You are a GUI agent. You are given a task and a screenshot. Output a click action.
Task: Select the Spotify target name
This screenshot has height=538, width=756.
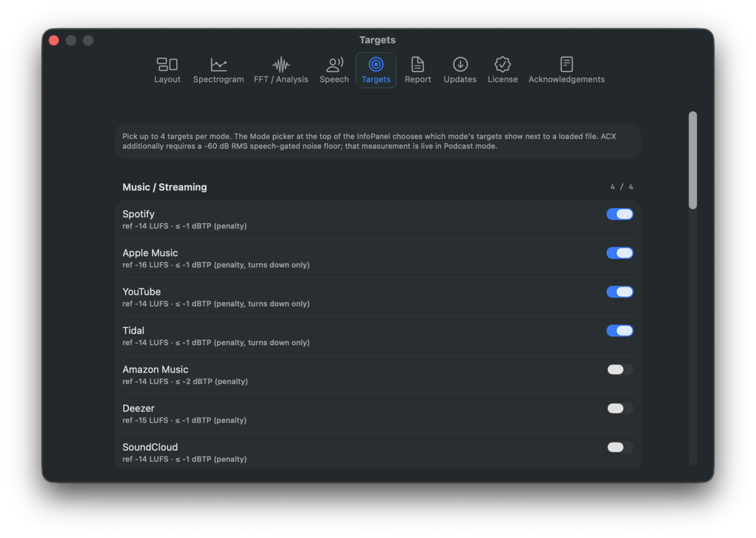pyautogui.click(x=138, y=214)
